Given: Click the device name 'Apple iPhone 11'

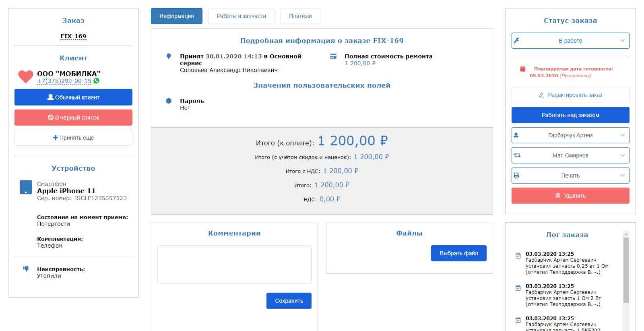Looking at the screenshot, I should 66,191.
